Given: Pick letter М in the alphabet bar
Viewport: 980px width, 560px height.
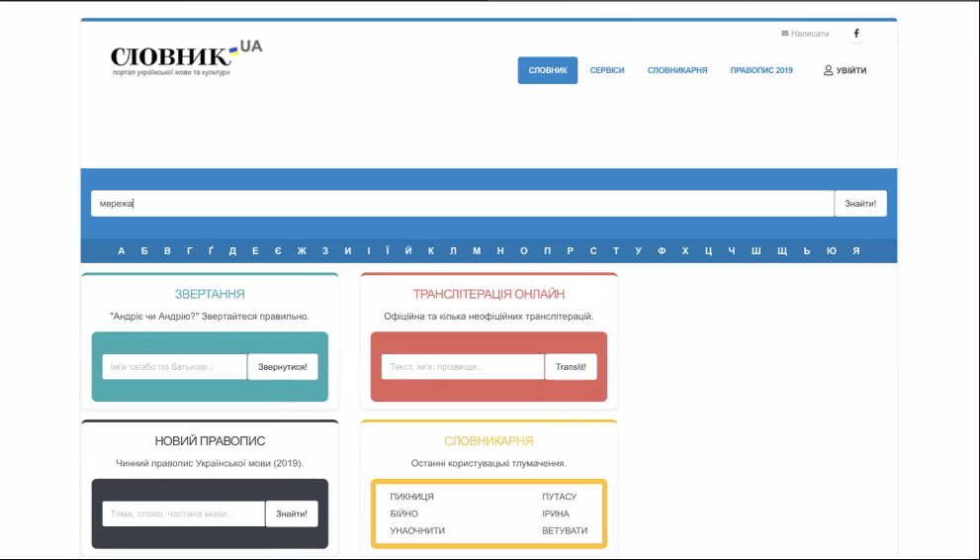Looking at the screenshot, I should [x=477, y=251].
